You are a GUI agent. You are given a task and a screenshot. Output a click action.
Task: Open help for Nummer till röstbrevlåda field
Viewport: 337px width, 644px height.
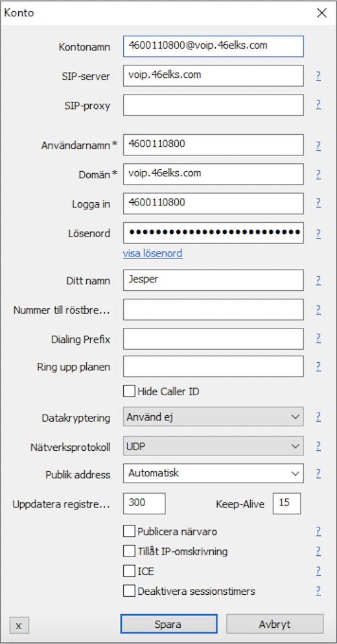pos(318,310)
